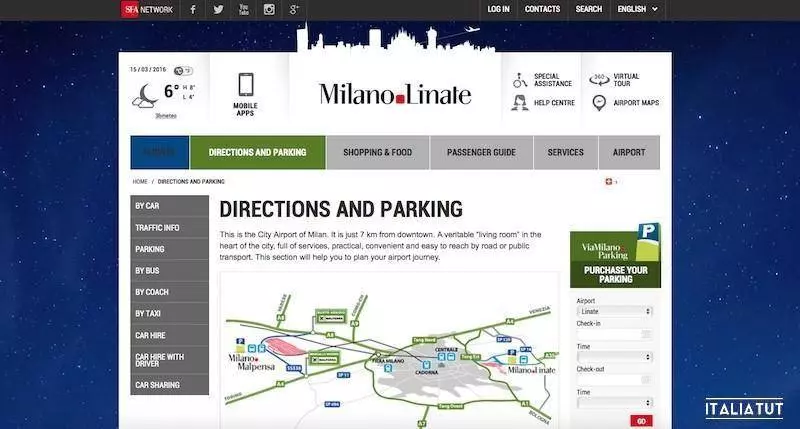The width and height of the screenshot is (800, 429).
Task: Open the Instagram camera icon
Action: [x=269, y=9]
